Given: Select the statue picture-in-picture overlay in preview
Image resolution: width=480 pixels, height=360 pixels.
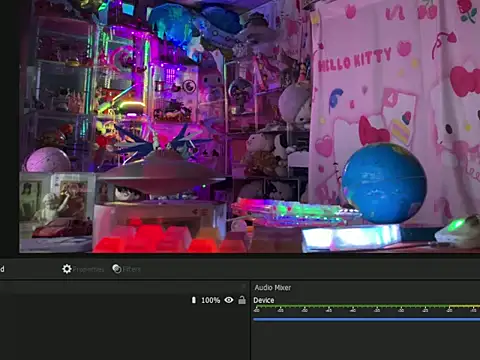Looking at the screenshot, I should click(56, 212).
